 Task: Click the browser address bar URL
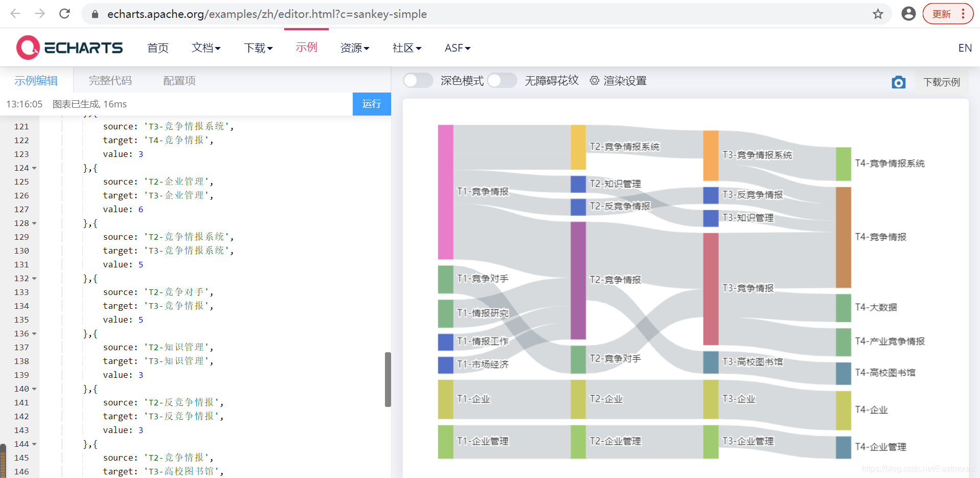[x=267, y=14]
